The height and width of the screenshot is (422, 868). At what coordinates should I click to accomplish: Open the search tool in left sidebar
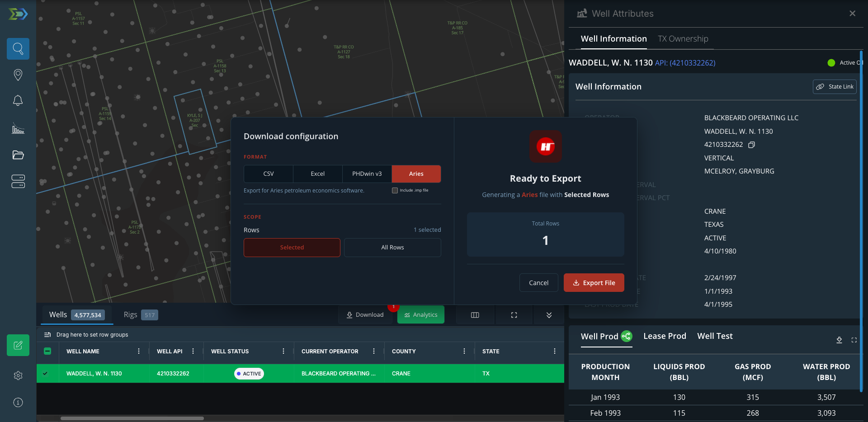[x=18, y=49]
